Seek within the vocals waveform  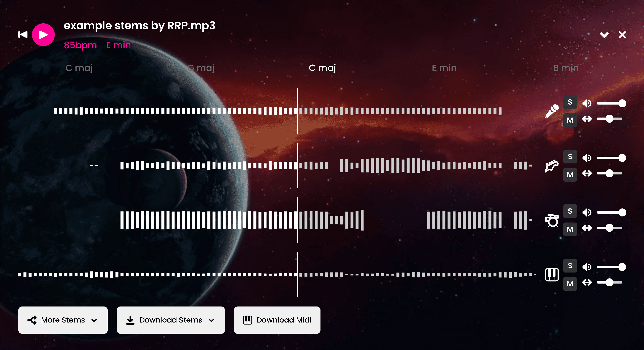[x=278, y=111]
